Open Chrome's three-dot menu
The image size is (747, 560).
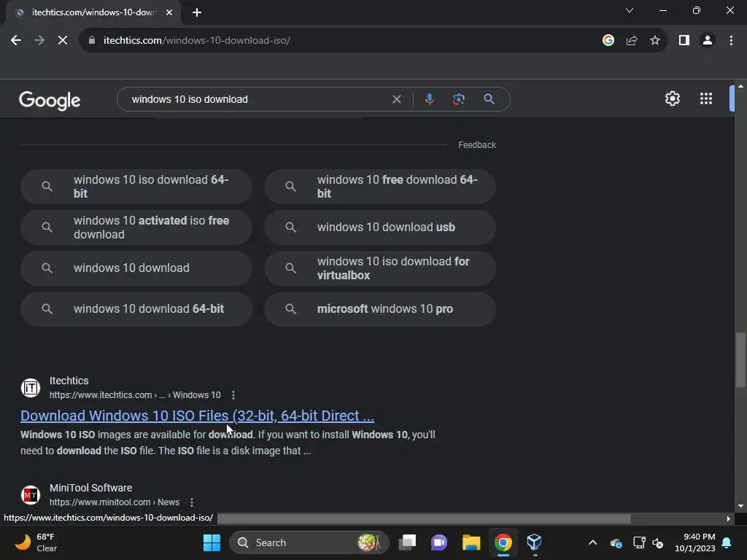coord(731,41)
